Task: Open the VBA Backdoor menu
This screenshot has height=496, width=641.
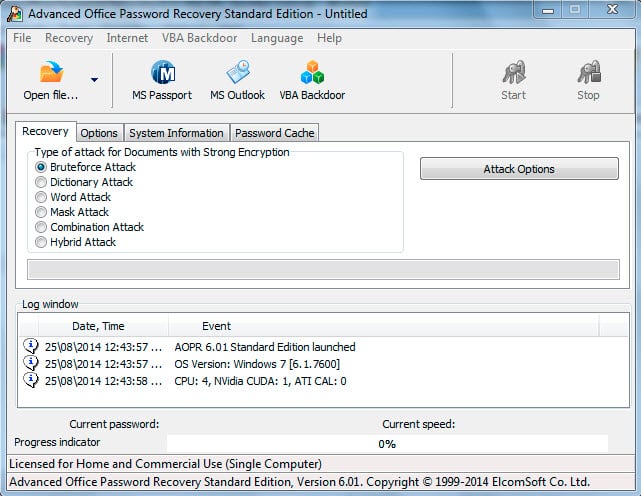Action: click(199, 38)
